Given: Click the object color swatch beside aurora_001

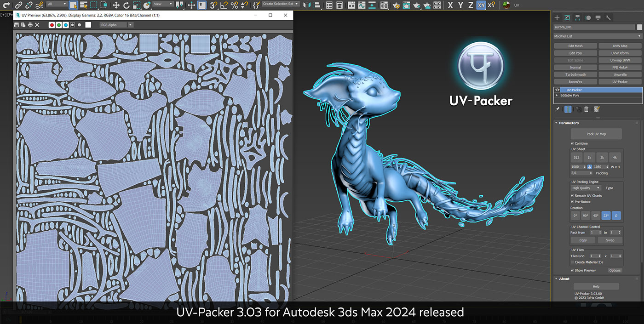Looking at the screenshot, I should tap(639, 27).
